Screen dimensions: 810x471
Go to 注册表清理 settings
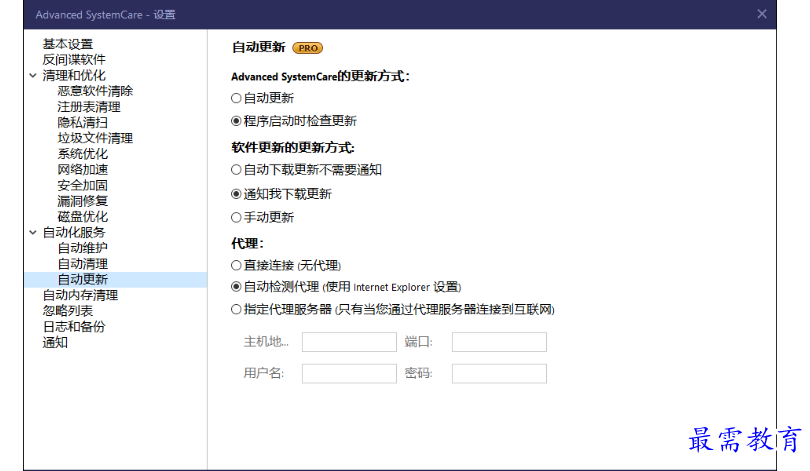(x=89, y=107)
